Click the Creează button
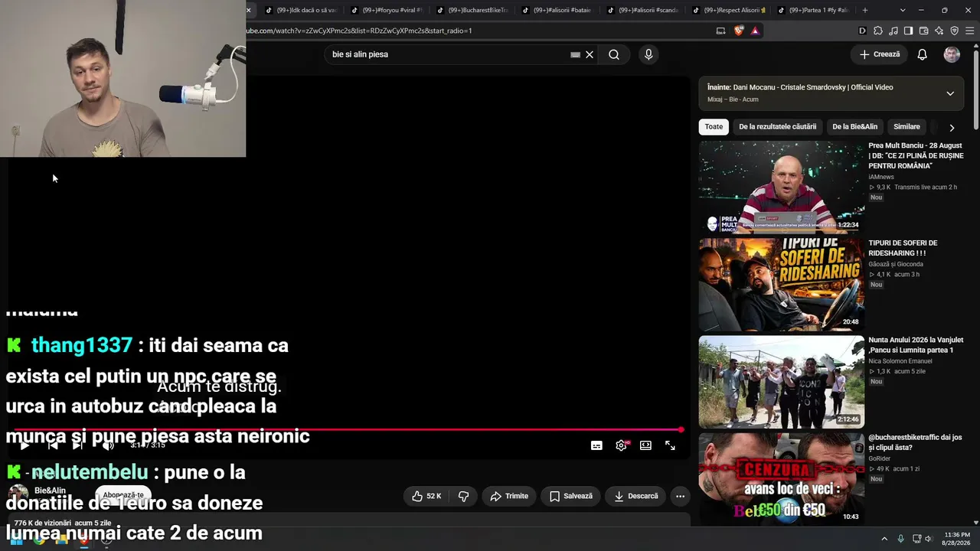The width and height of the screenshot is (980, 551). pos(880,54)
